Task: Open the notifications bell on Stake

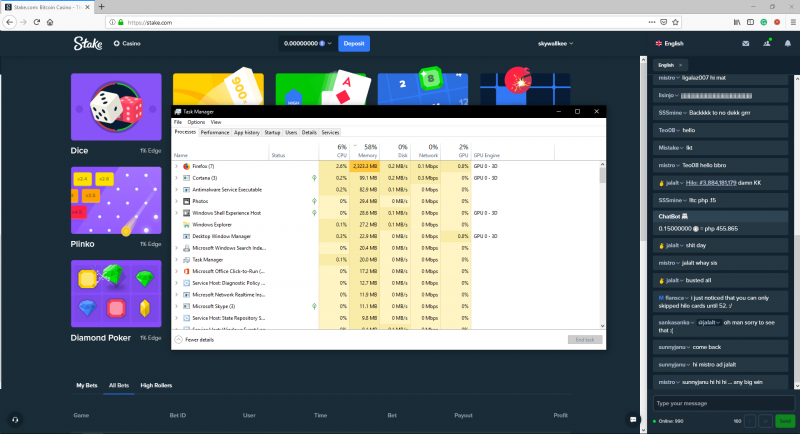Action: tap(787, 43)
